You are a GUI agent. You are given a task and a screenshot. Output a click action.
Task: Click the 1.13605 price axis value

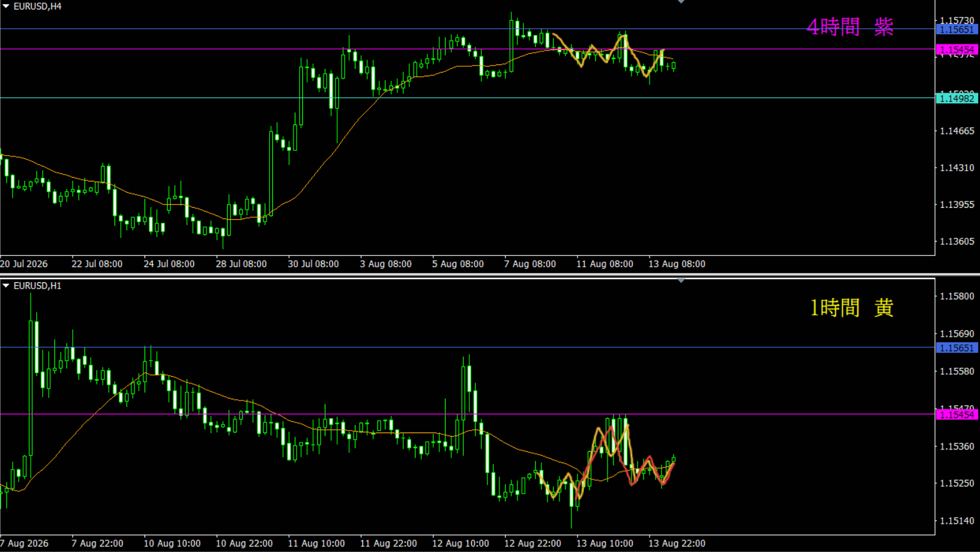[x=957, y=242]
